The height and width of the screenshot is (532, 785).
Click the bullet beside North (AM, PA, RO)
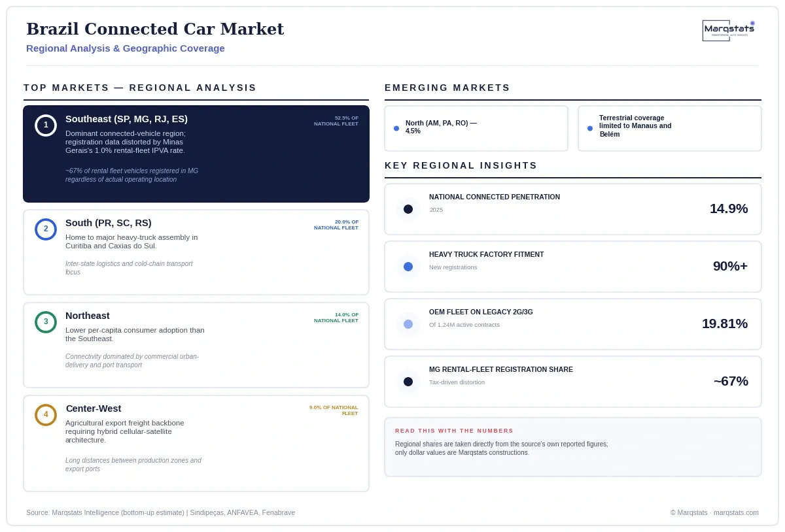(x=396, y=129)
